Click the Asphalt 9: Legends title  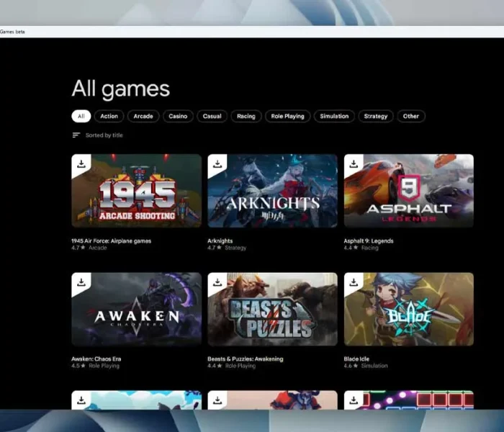coord(369,240)
